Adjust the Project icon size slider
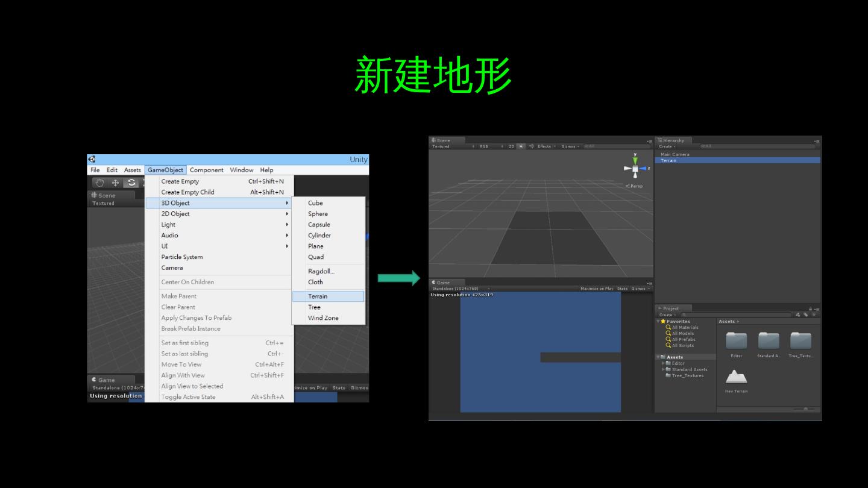The width and height of the screenshot is (868, 488). pyautogui.click(x=805, y=409)
